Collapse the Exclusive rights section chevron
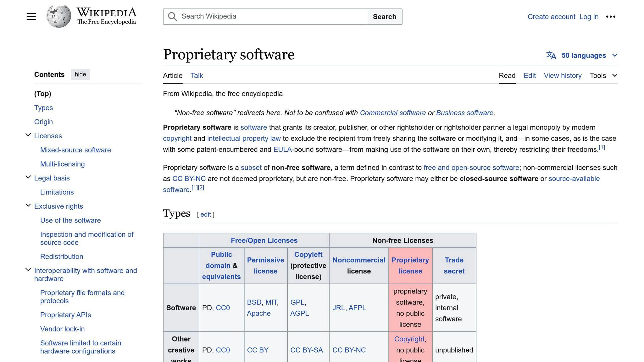644x362 pixels. (28, 205)
